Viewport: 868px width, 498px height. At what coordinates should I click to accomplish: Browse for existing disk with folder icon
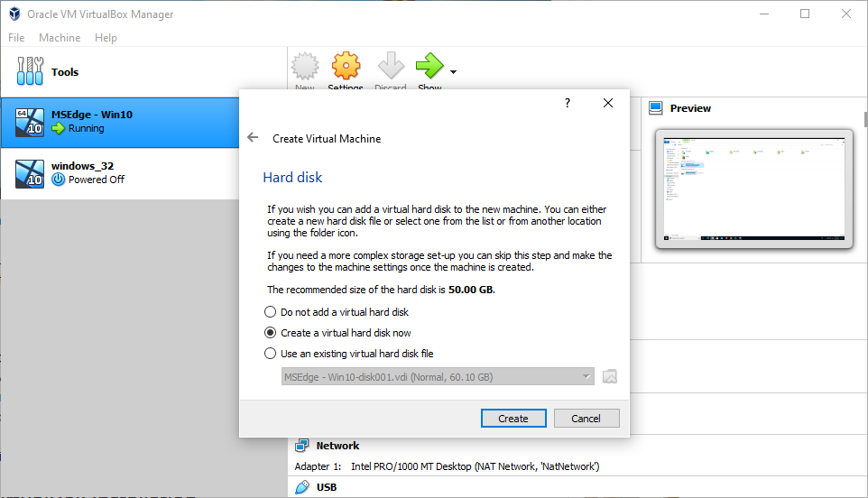609,377
